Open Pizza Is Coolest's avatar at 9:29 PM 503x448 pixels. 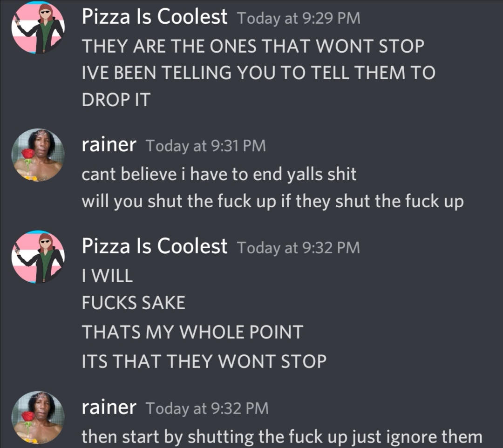[x=38, y=27]
